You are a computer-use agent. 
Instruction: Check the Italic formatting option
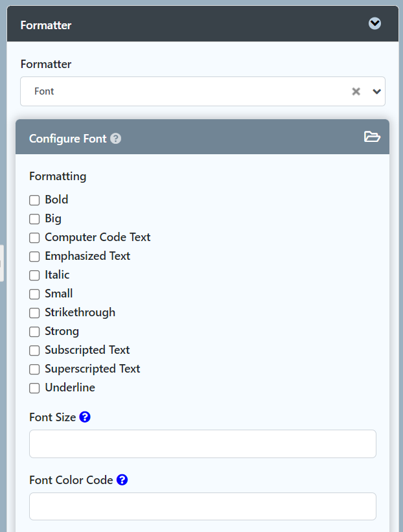click(34, 275)
